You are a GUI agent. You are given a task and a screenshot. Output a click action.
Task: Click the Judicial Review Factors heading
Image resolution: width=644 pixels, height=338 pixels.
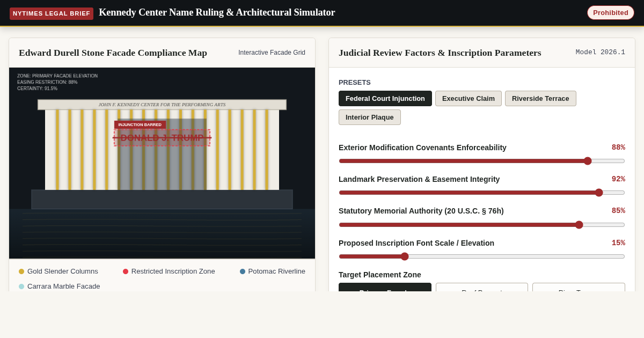point(440,53)
